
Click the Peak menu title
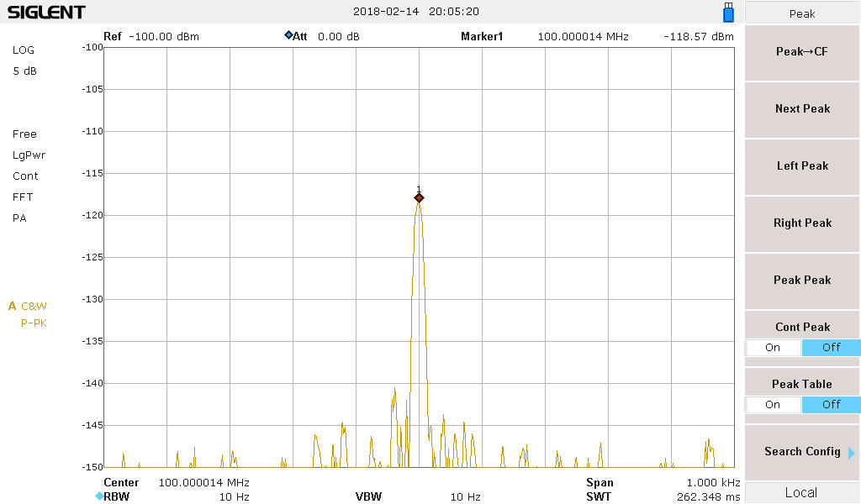tap(802, 13)
